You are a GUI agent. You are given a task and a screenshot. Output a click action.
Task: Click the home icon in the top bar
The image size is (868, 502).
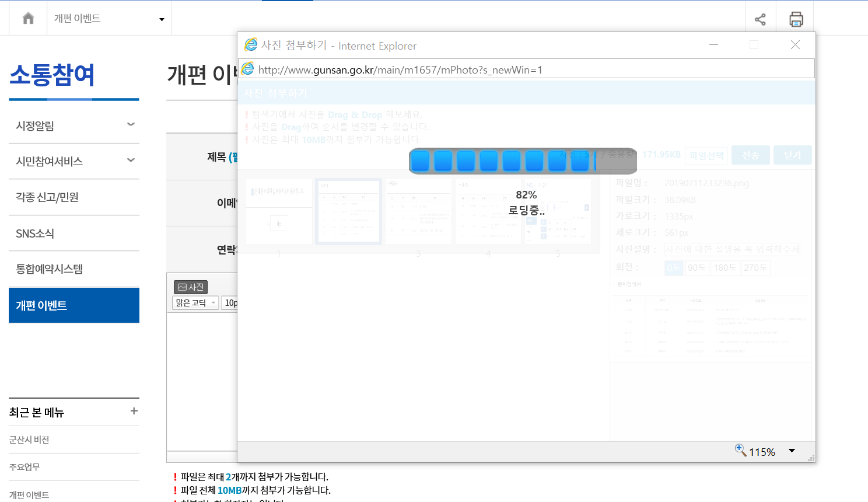[x=28, y=19]
